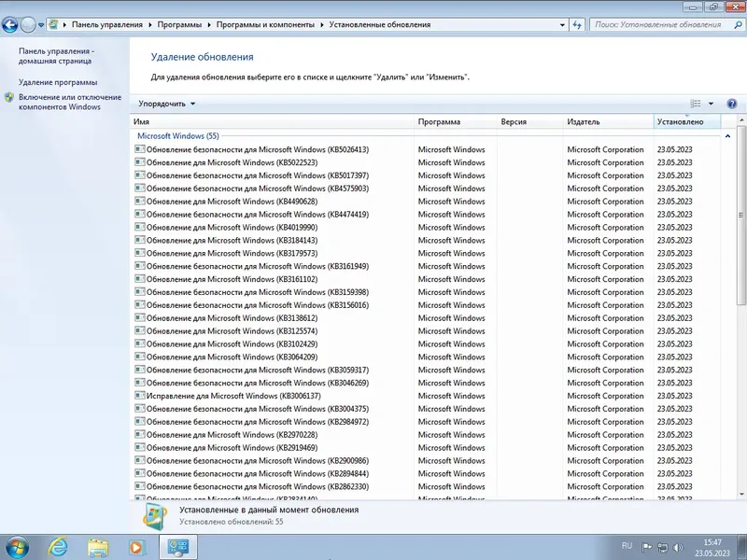Image resolution: width=747 pixels, height=560 pixels.
Task: Select the security update KB2900986 row
Action: tap(425, 460)
